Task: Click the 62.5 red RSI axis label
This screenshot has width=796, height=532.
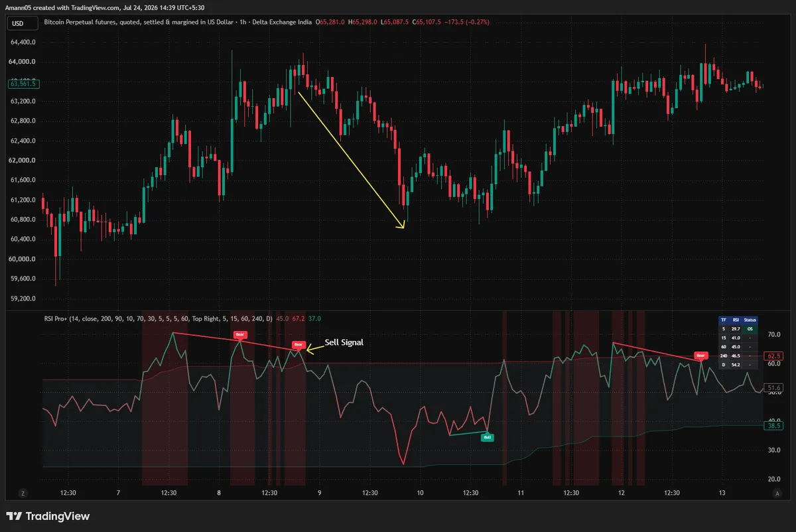Action: click(x=774, y=356)
